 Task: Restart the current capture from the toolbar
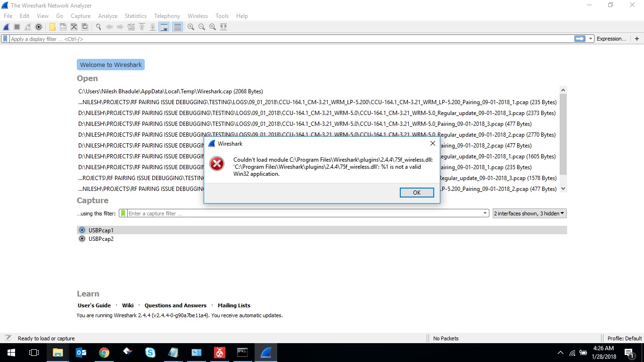(x=28, y=27)
